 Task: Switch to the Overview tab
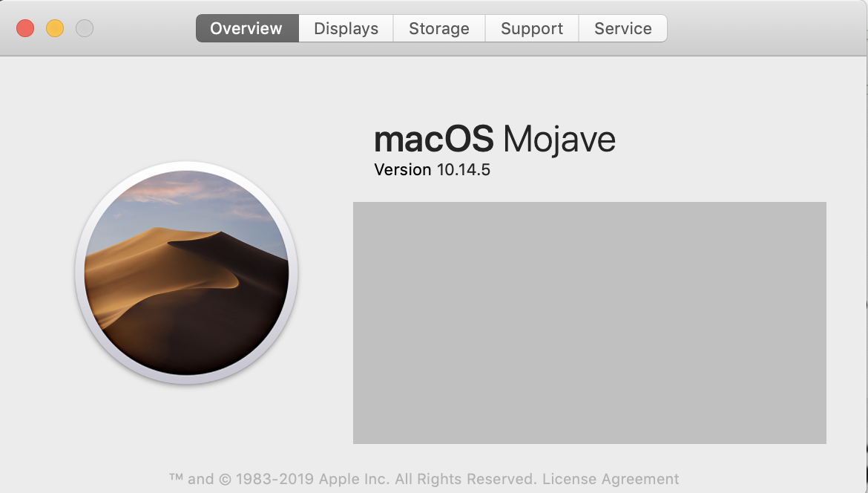(247, 28)
